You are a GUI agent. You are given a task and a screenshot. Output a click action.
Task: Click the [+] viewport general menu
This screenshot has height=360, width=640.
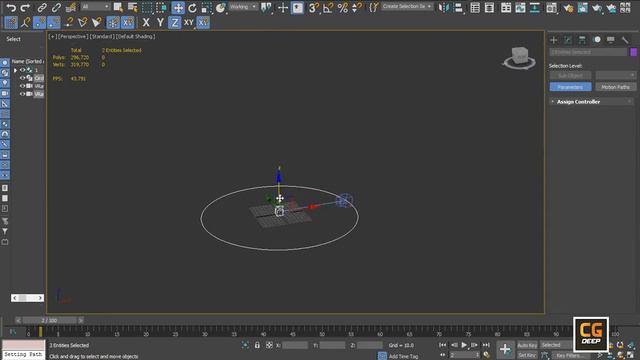tap(52, 36)
